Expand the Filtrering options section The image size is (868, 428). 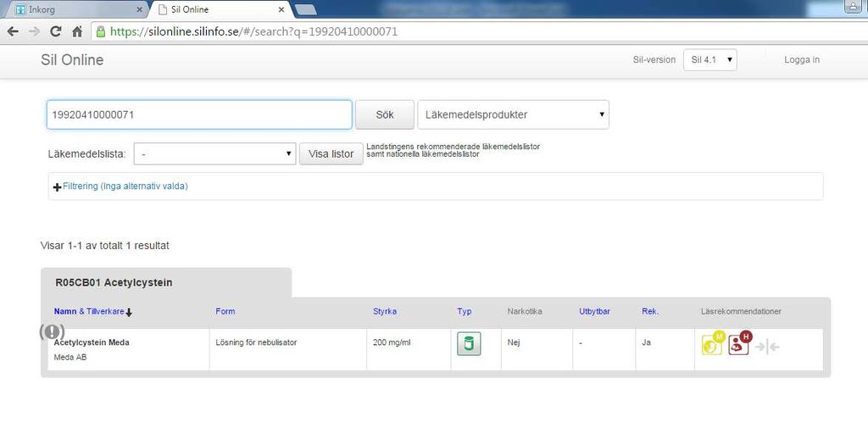[x=120, y=186]
